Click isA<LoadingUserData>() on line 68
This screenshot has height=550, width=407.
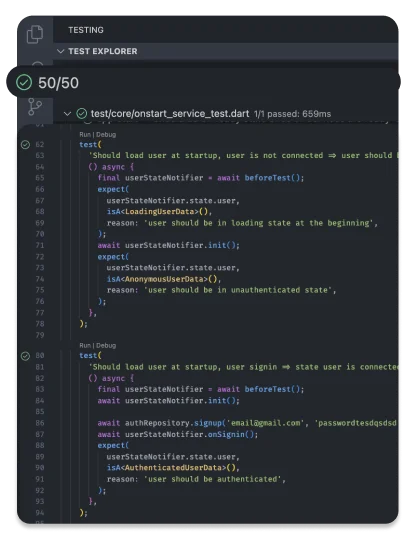[159, 212]
